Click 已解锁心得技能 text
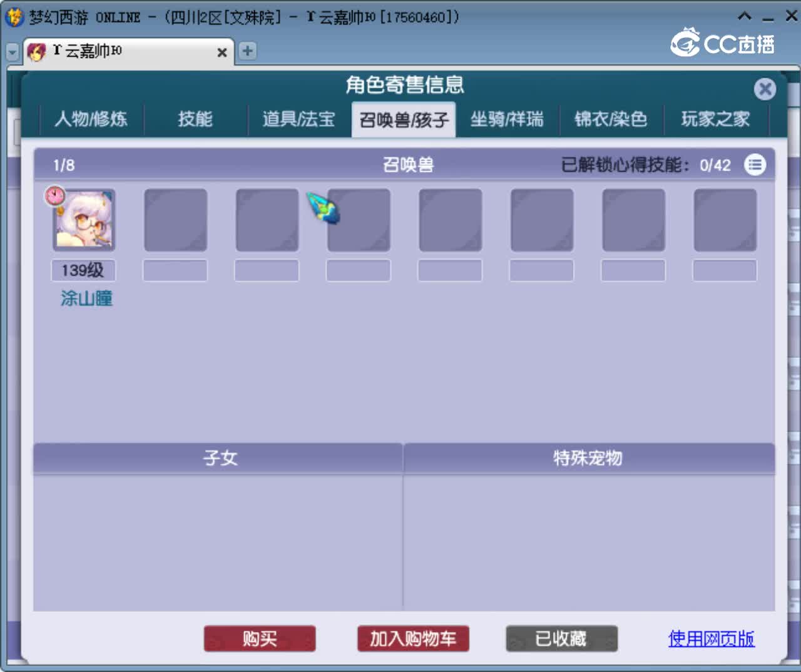The width and height of the screenshot is (801, 672). tap(624, 165)
